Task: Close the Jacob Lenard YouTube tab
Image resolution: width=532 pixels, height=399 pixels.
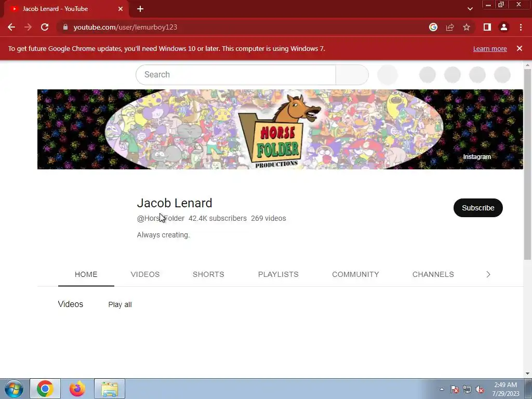Action: [121, 9]
